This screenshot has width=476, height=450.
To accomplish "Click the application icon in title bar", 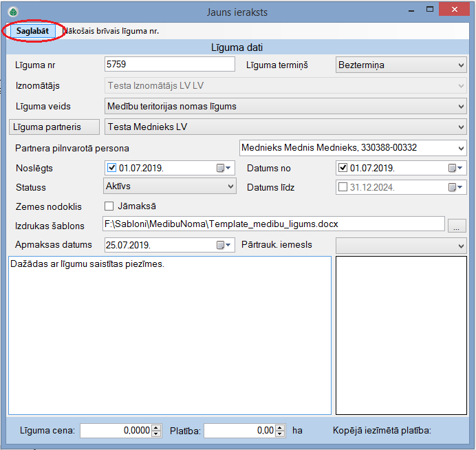I will tap(12, 12).
